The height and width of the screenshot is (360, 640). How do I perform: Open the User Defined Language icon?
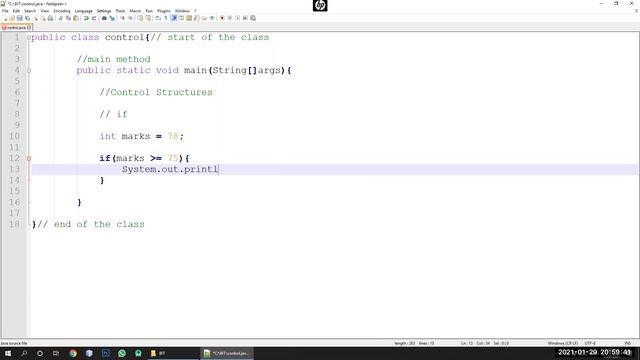tap(182, 18)
